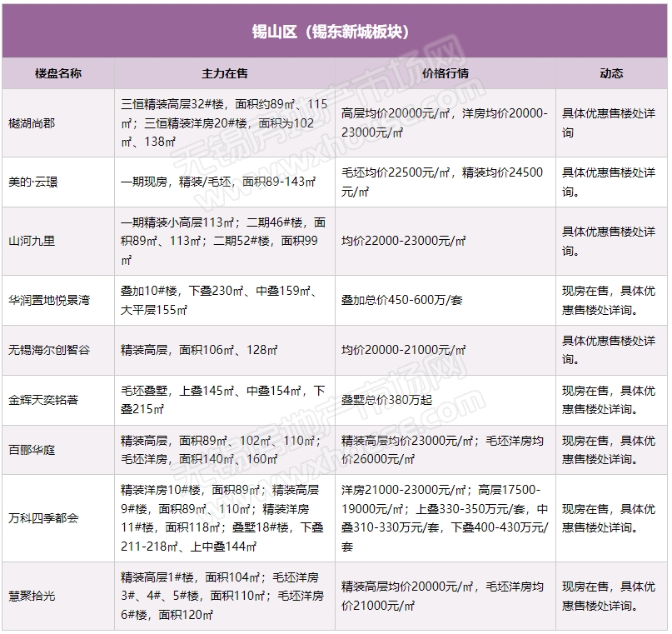Click the 价格行情 column header
Screen dimensions: 672x634
pos(446,73)
